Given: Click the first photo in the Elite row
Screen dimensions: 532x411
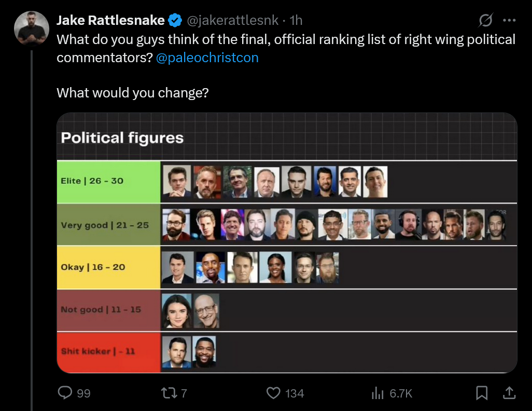Looking at the screenshot, I should (176, 181).
